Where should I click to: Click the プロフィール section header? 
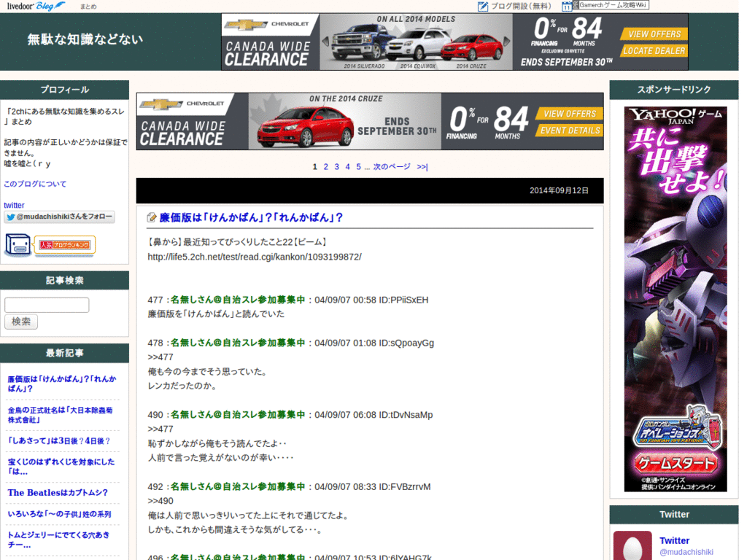click(x=64, y=90)
